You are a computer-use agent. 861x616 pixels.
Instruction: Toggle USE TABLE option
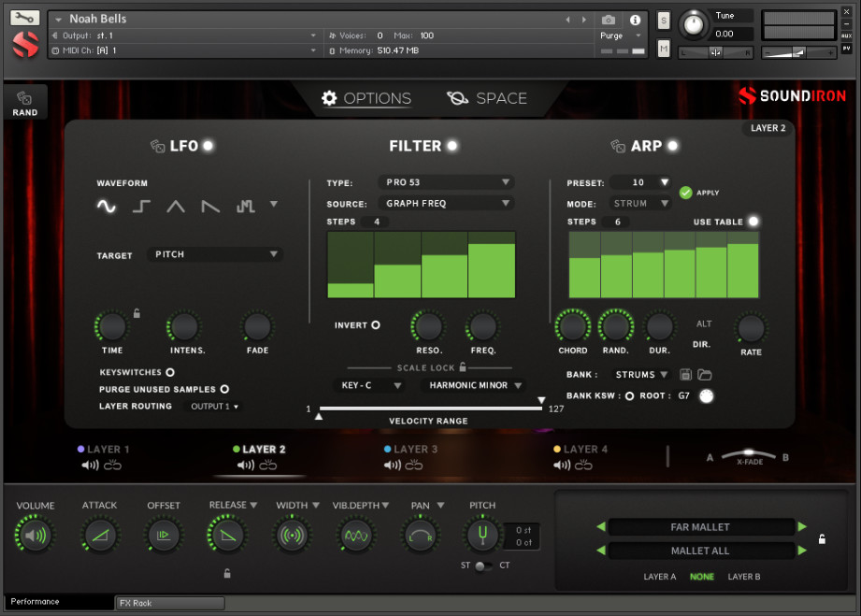(x=753, y=222)
